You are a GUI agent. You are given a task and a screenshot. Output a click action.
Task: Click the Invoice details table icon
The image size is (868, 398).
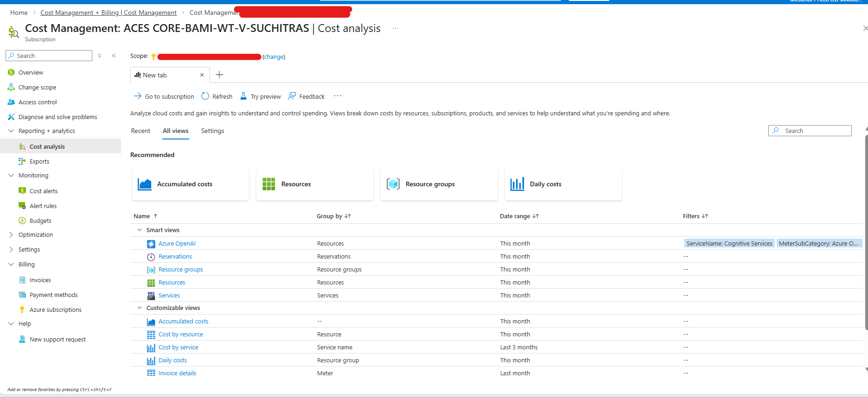(151, 373)
